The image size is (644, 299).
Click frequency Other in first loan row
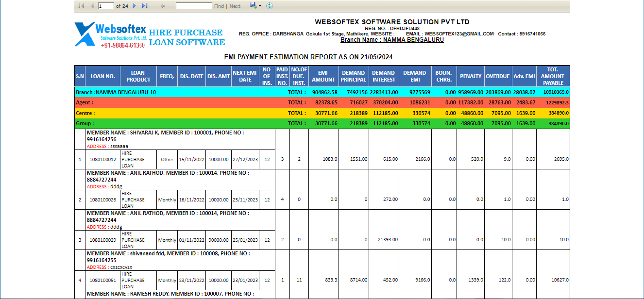(x=167, y=159)
